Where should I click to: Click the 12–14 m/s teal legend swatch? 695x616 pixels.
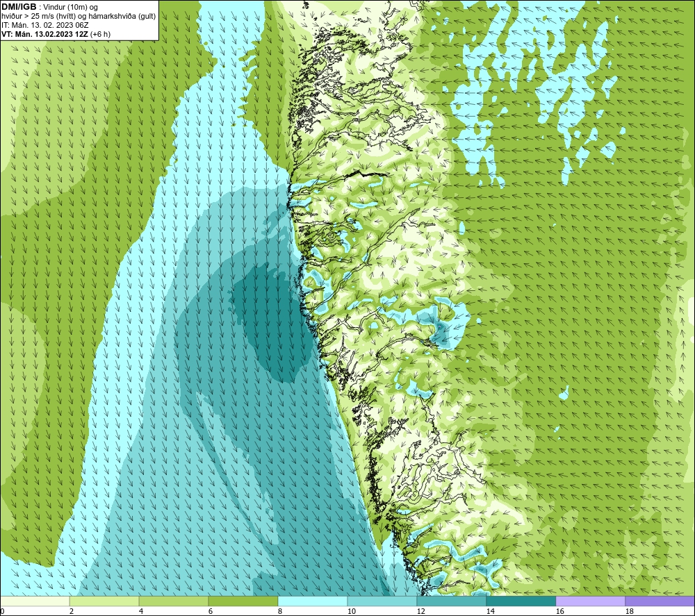point(451,601)
